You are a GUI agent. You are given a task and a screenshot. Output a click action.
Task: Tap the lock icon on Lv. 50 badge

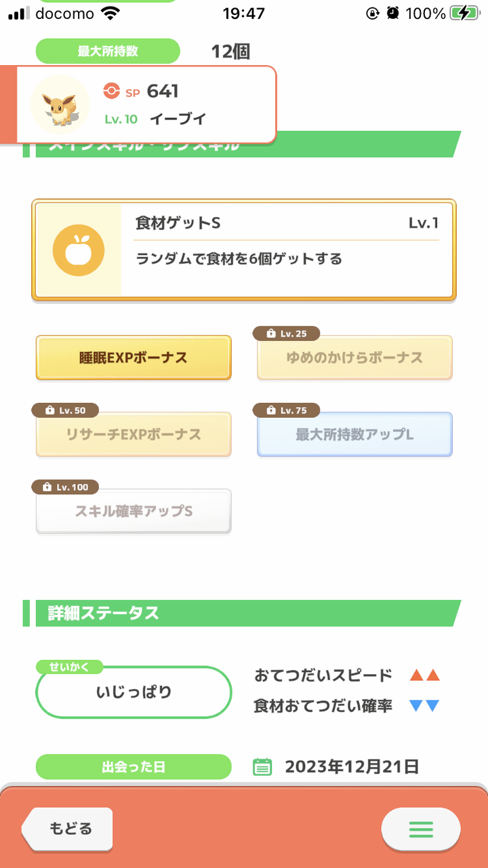49,410
